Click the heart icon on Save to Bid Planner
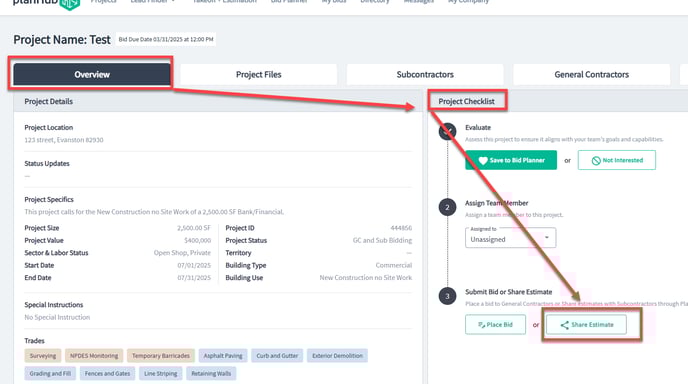 coord(483,161)
